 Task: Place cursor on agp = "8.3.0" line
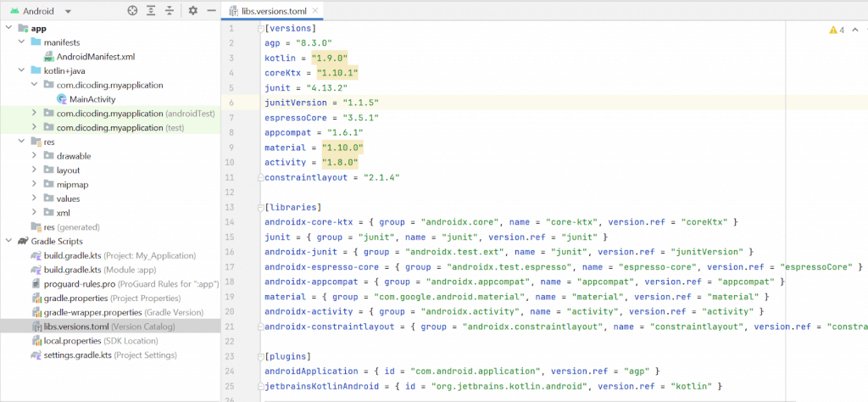298,43
